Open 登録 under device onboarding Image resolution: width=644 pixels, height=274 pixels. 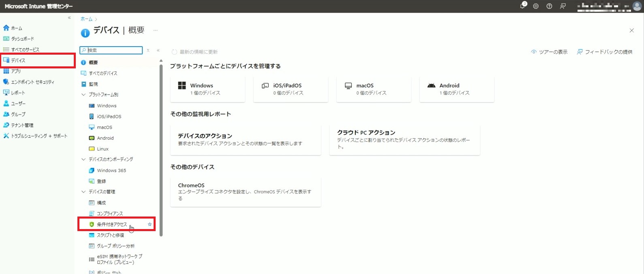(x=101, y=181)
